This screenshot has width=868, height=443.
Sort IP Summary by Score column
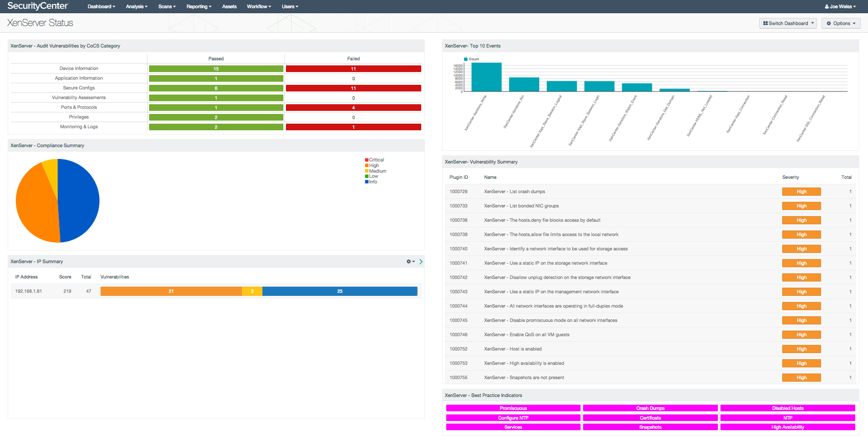tap(65, 277)
